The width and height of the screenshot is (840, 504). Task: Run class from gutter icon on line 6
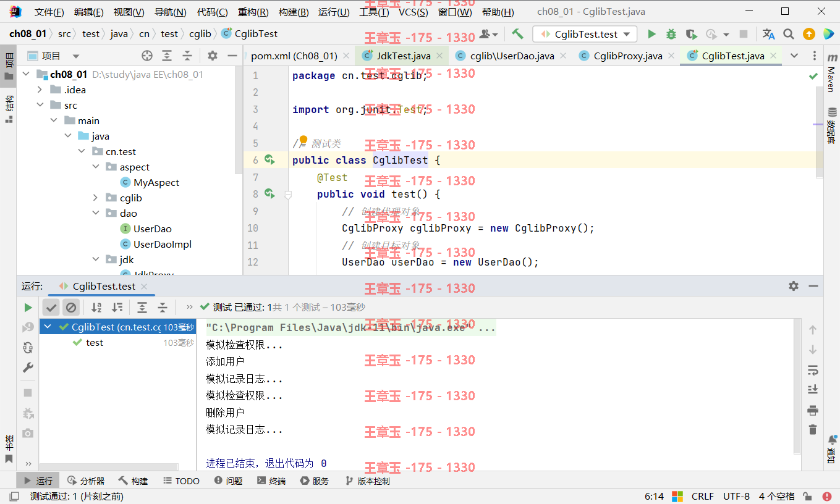coord(269,160)
